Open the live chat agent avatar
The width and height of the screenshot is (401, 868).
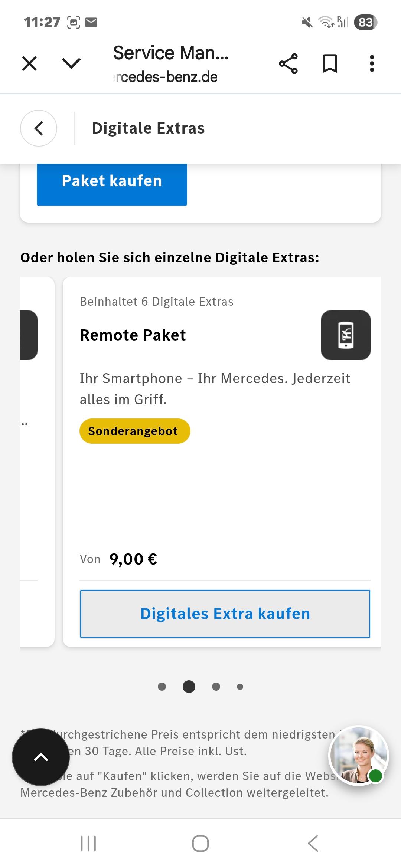coord(359,756)
